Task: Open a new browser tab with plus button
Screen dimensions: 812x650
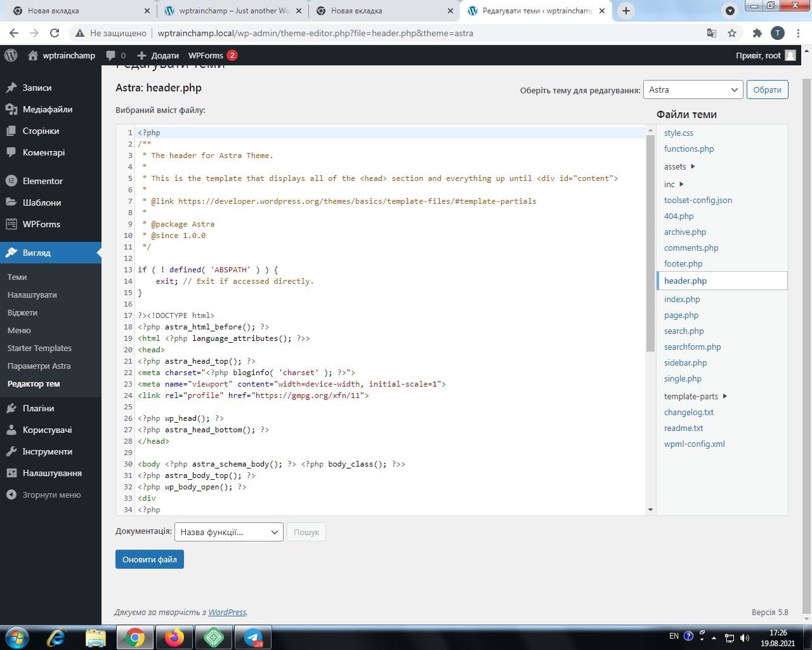Action: click(x=626, y=11)
